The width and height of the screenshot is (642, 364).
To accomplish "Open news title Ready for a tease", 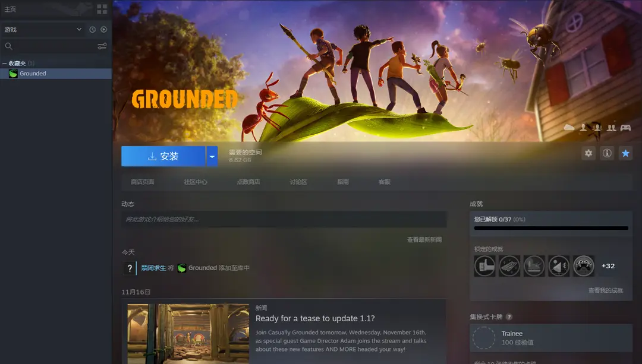I will coord(315,318).
